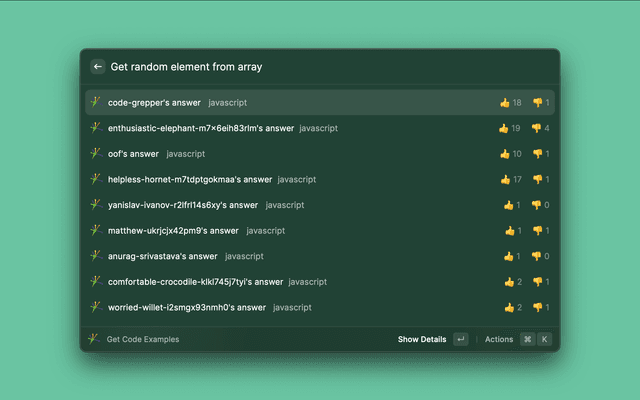Click thumbs-down icon on code-grepper's answer
Image resolution: width=640 pixels, height=400 pixels.
pos(537,103)
